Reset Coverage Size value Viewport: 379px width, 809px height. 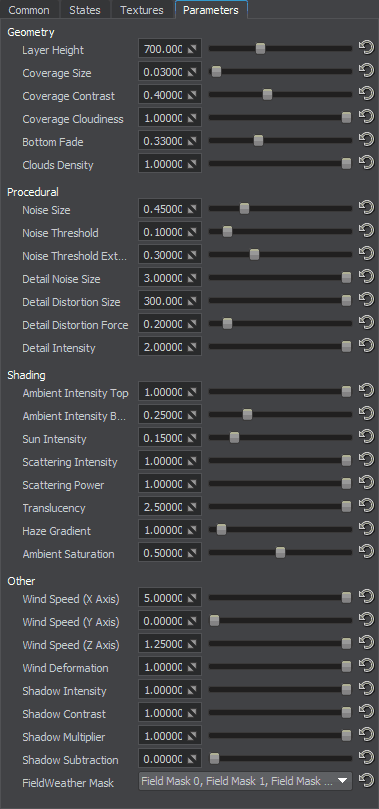(366, 72)
